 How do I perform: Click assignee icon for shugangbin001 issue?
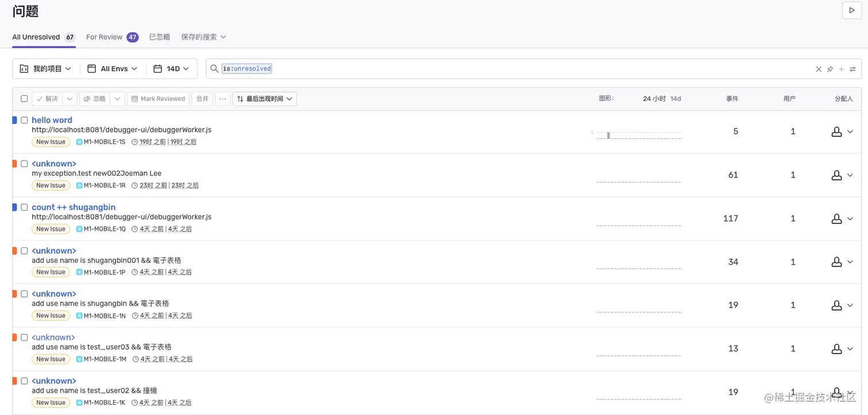pos(836,262)
